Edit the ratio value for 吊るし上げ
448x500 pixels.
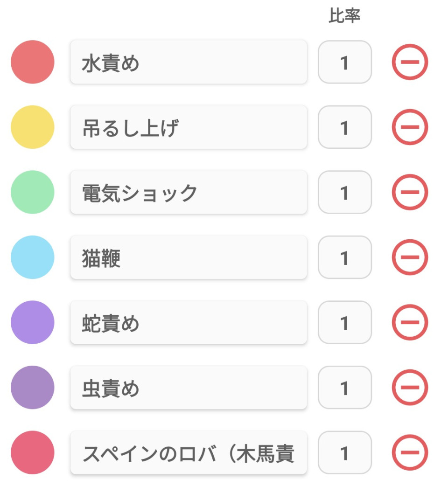pos(344,127)
